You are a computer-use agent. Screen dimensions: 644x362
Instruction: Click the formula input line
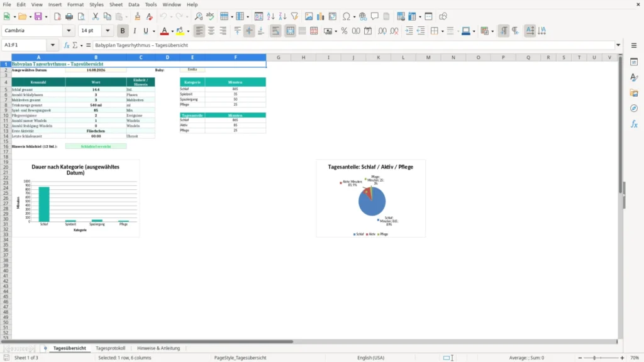tap(354, 45)
